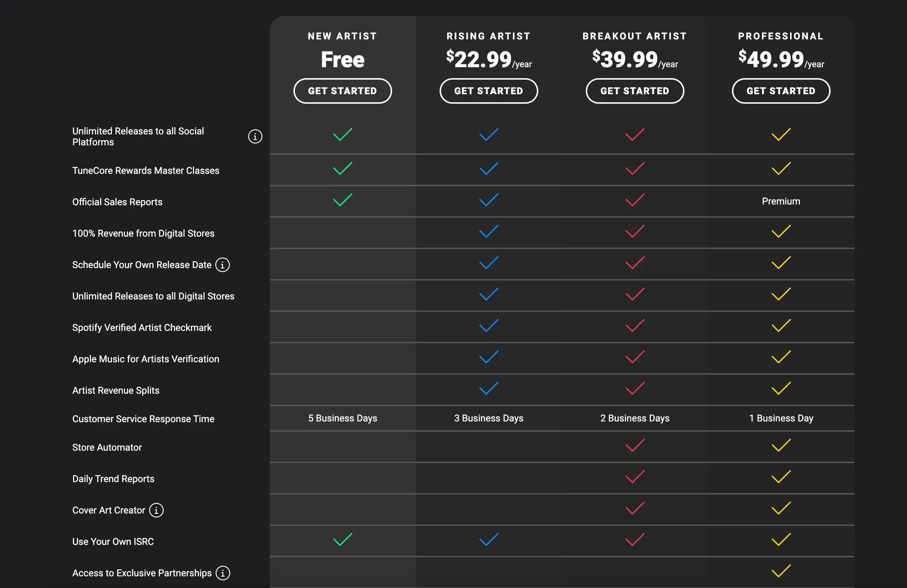
Task: Click the $22.99/year Rising Artist price
Action: [489, 60]
